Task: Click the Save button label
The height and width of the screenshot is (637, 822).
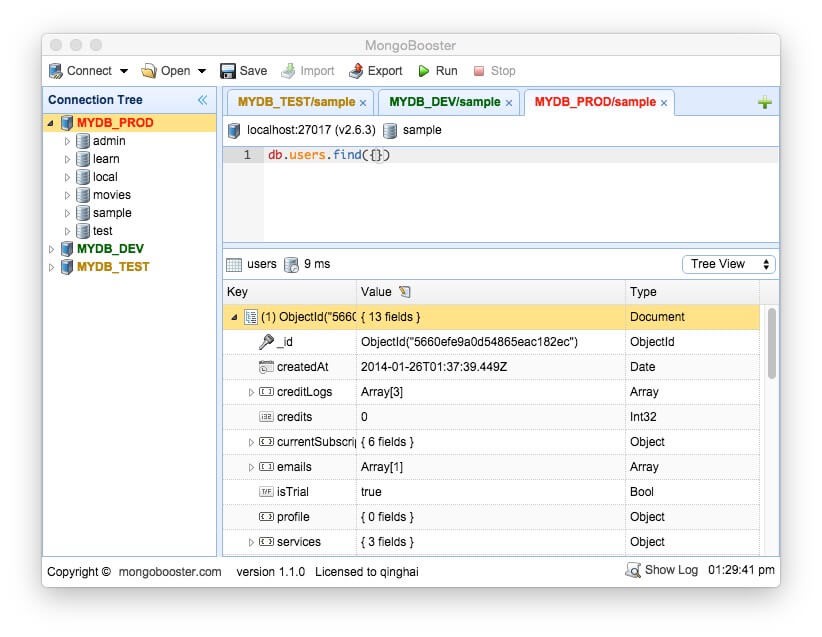Action: point(253,71)
